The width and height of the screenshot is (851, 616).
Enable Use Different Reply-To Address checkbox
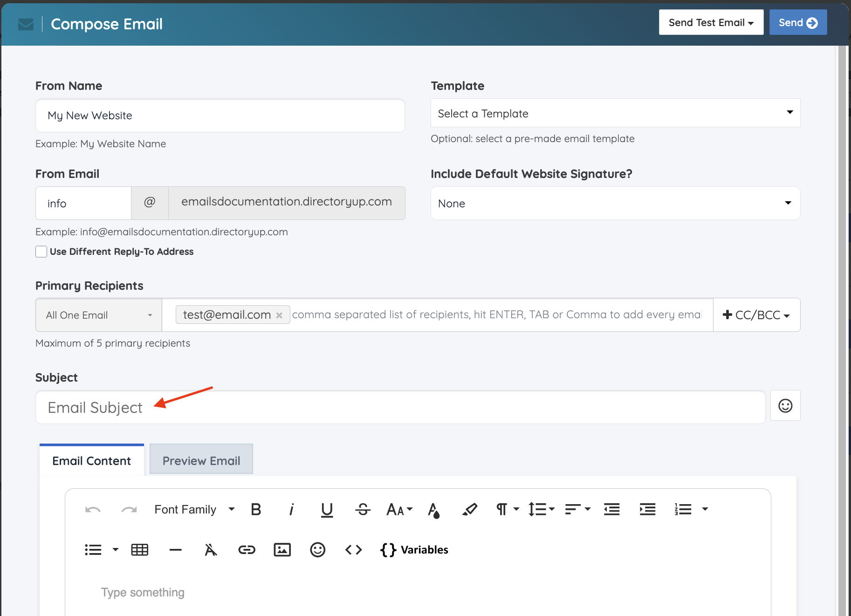pyautogui.click(x=41, y=252)
